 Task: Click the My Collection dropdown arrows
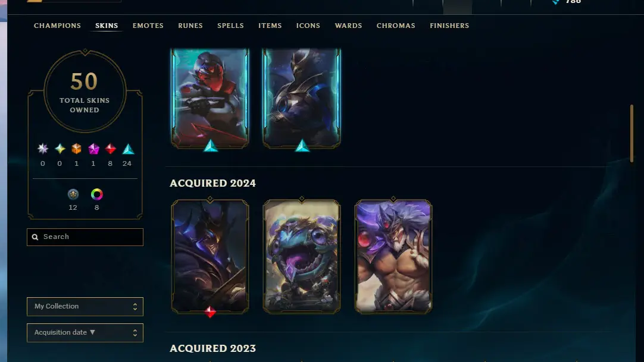pos(135,307)
